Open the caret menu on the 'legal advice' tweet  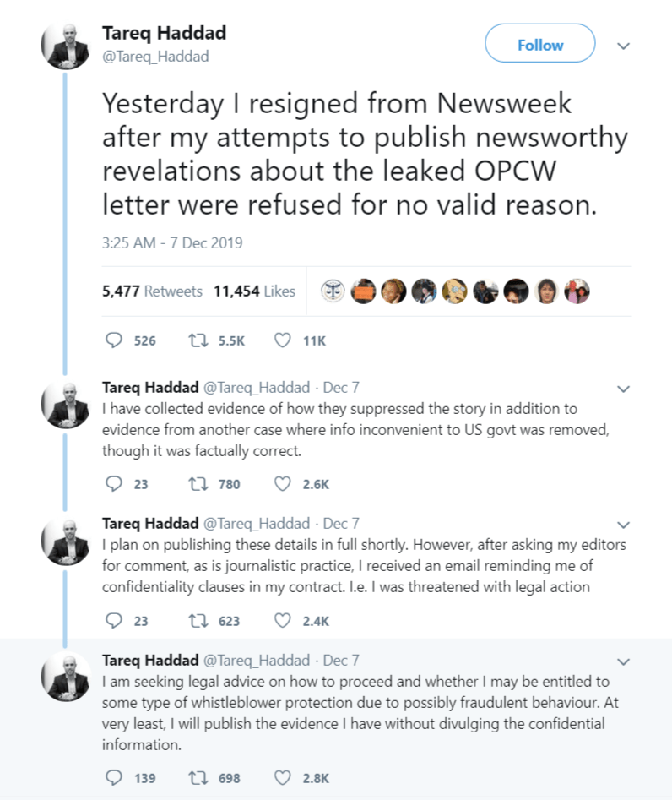tap(623, 661)
